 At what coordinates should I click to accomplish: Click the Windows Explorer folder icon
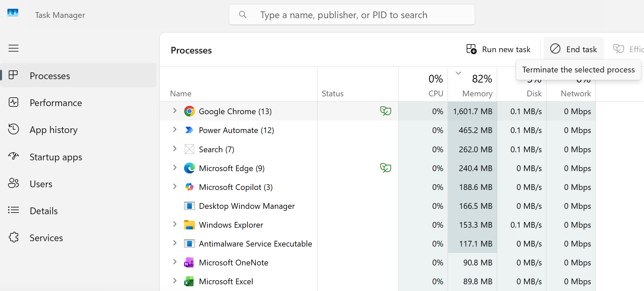click(189, 225)
